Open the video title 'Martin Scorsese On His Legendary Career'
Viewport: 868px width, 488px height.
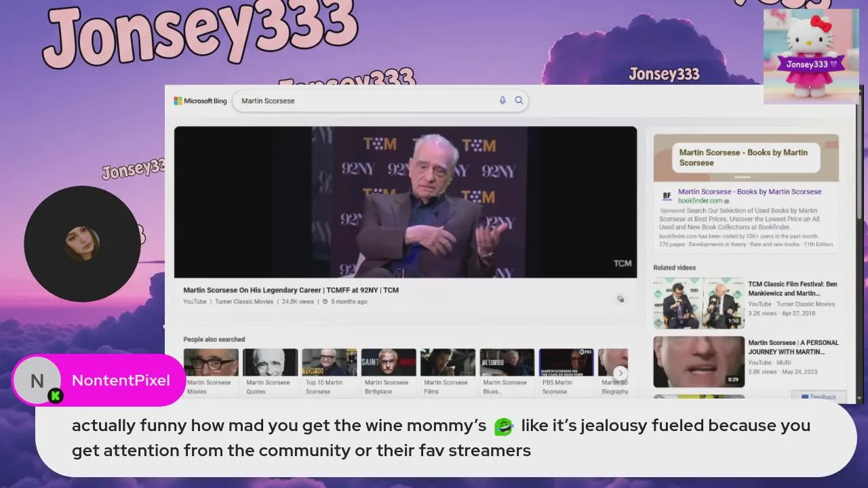(291, 290)
